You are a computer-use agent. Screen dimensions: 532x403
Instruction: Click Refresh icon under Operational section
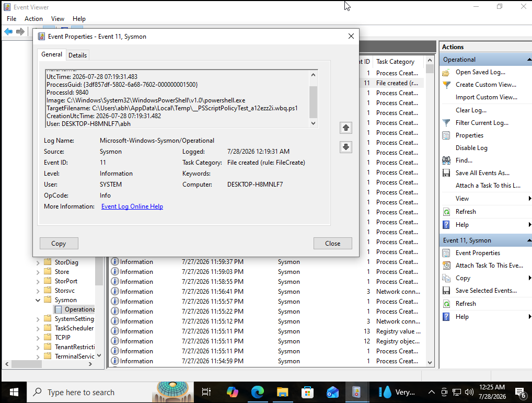point(446,212)
